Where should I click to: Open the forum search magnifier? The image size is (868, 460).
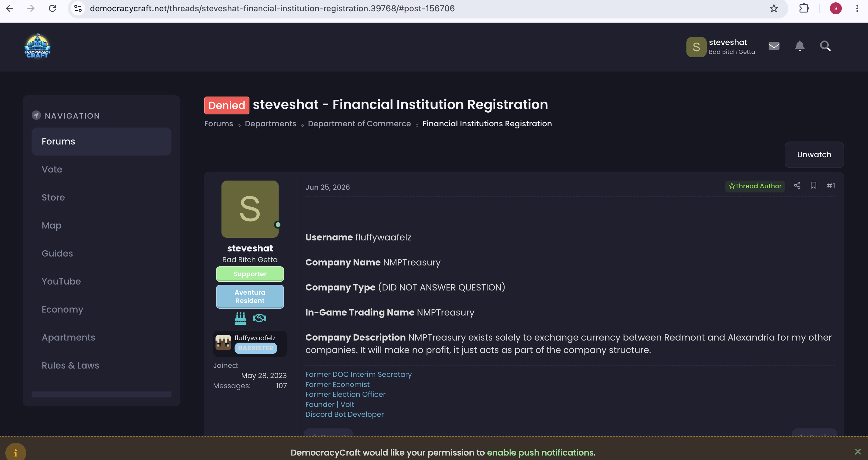[825, 46]
